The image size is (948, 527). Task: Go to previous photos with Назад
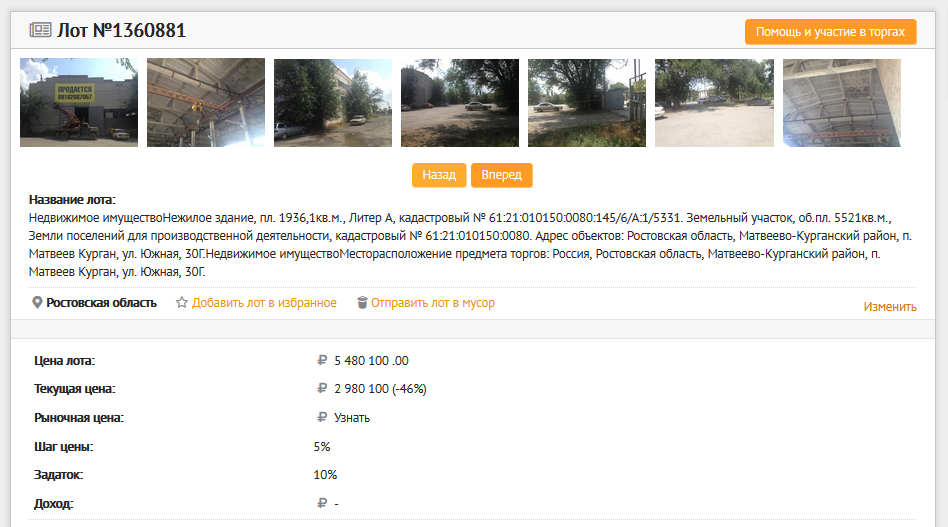pos(439,175)
